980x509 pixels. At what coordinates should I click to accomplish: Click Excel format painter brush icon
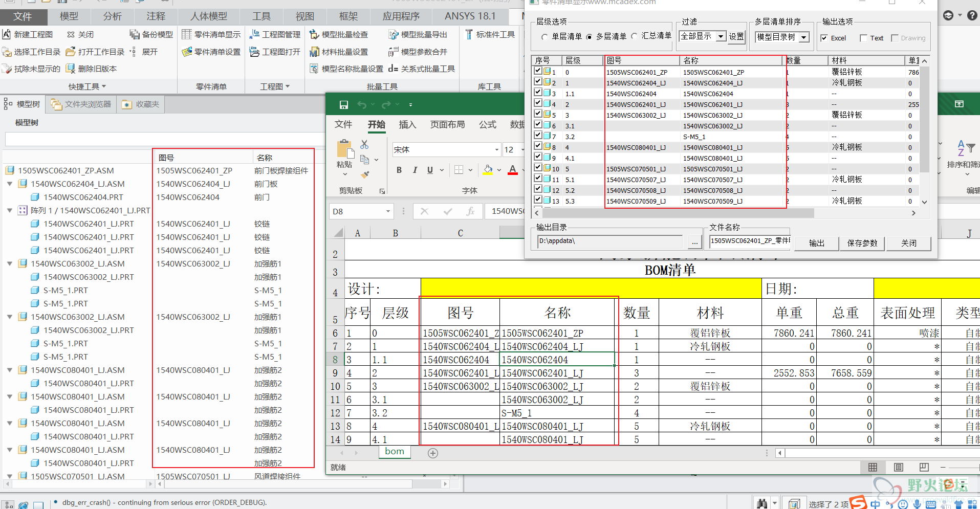[x=365, y=174]
